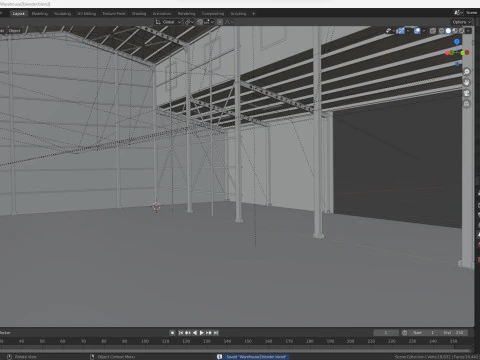Toggle snapping magnet in header

coord(200,22)
